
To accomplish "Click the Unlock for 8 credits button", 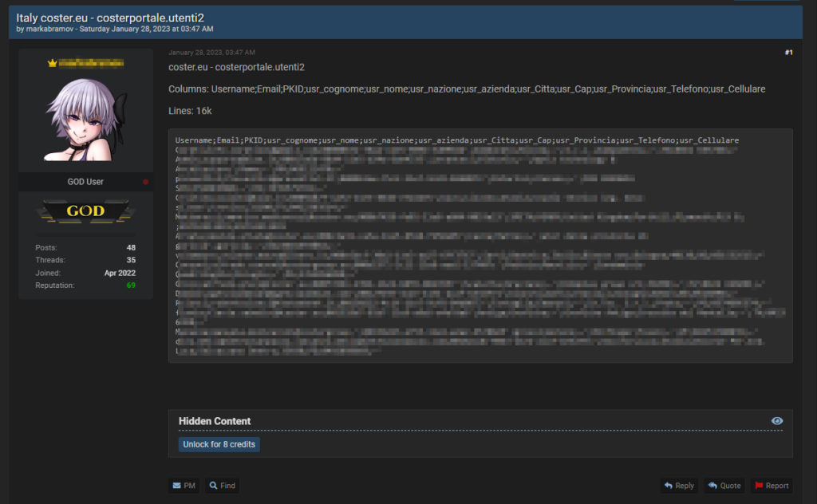I will coord(219,444).
